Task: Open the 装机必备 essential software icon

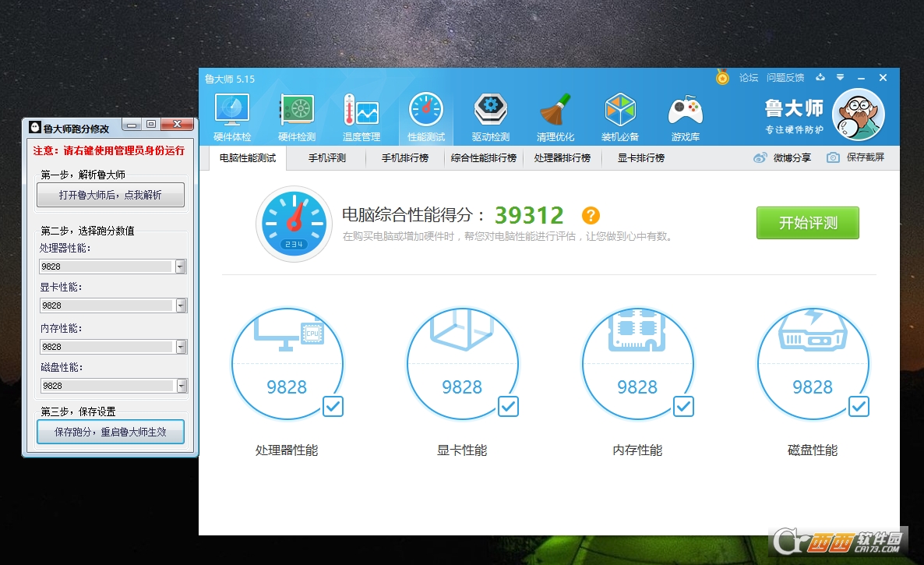Action: coord(620,117)
